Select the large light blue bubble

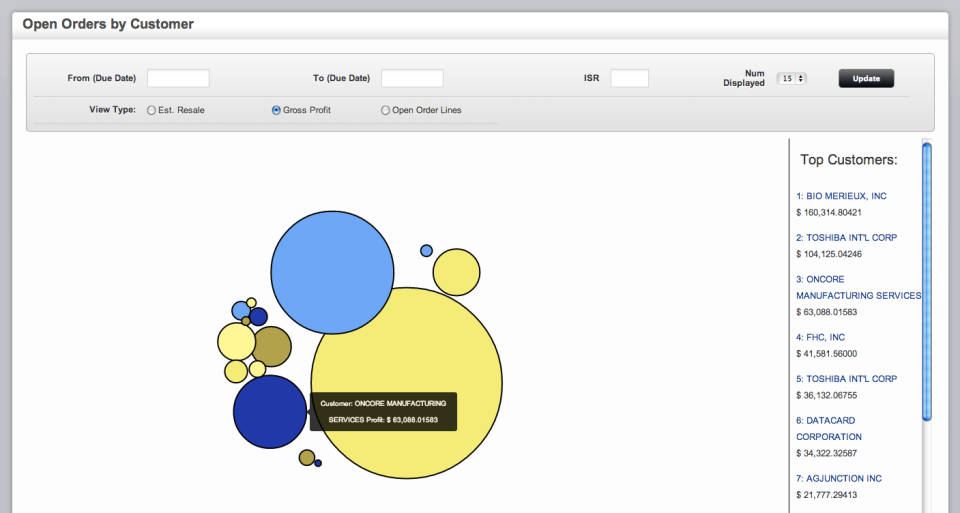332,272
